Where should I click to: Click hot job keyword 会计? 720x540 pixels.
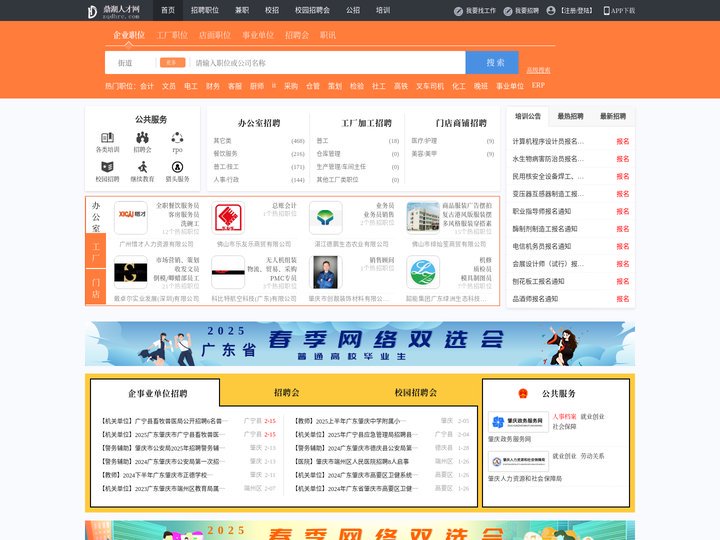tap(147, 86)
